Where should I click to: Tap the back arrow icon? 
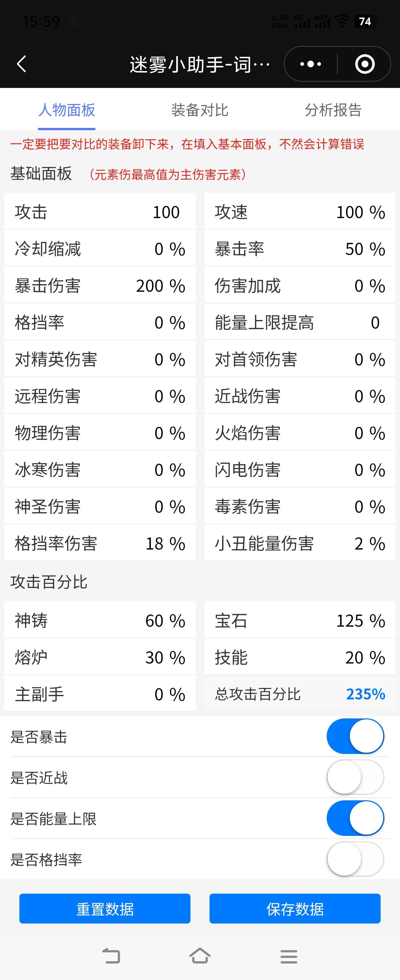pyautogui.click(x=22, y=64)
